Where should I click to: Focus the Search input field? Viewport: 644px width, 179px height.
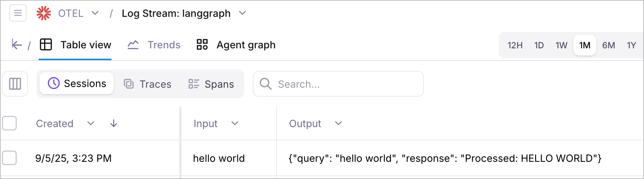tap(338, 84)
